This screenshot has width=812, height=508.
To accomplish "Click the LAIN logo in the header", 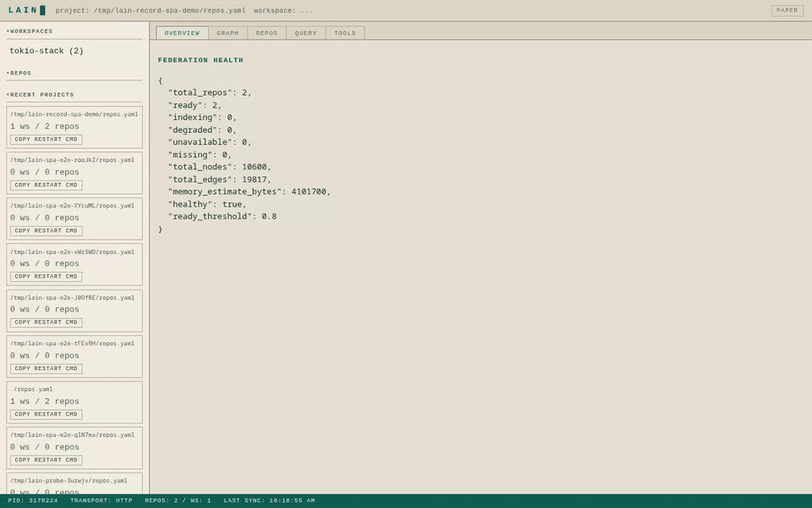I will click(x=27, y=10).
